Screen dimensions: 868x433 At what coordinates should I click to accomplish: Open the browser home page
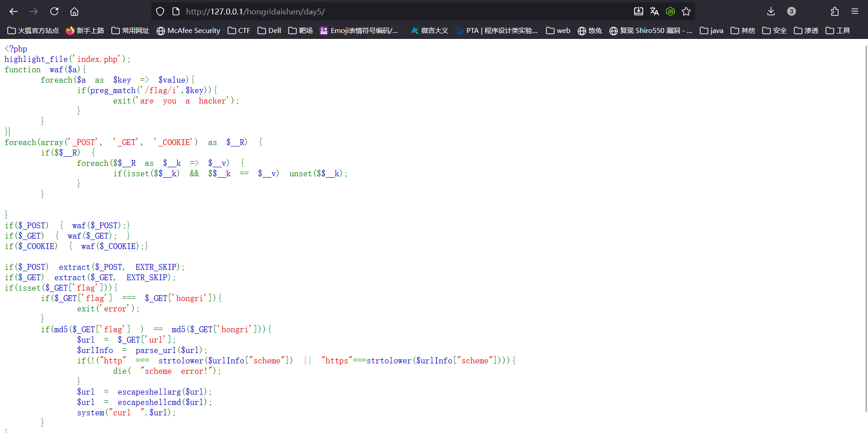point(74,11)
